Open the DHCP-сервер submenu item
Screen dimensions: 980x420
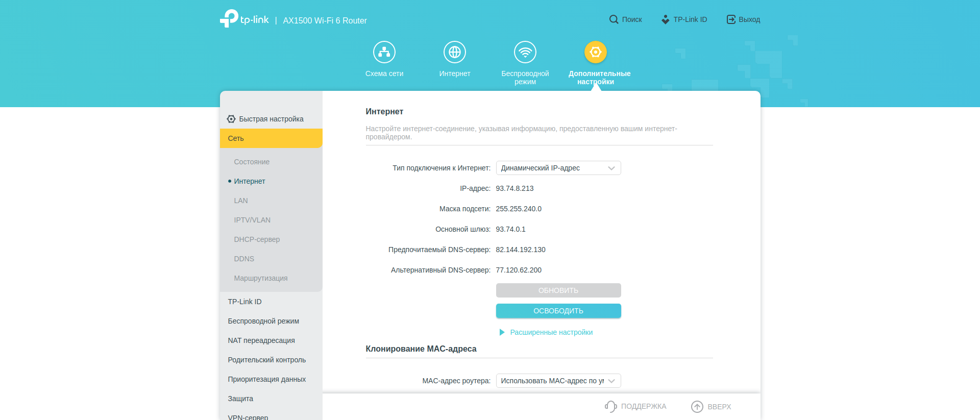click(x=257, y=239)
